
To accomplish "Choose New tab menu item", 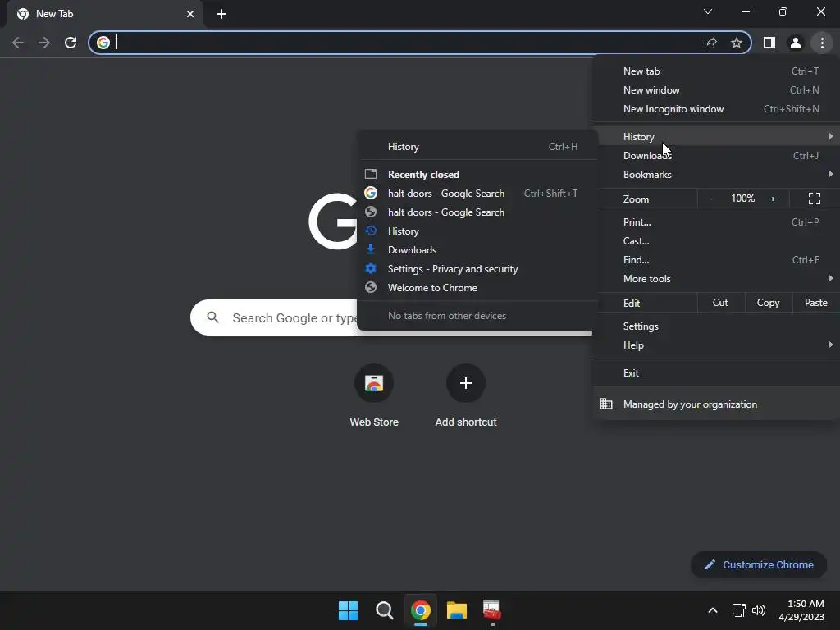I will pos(716,71).
